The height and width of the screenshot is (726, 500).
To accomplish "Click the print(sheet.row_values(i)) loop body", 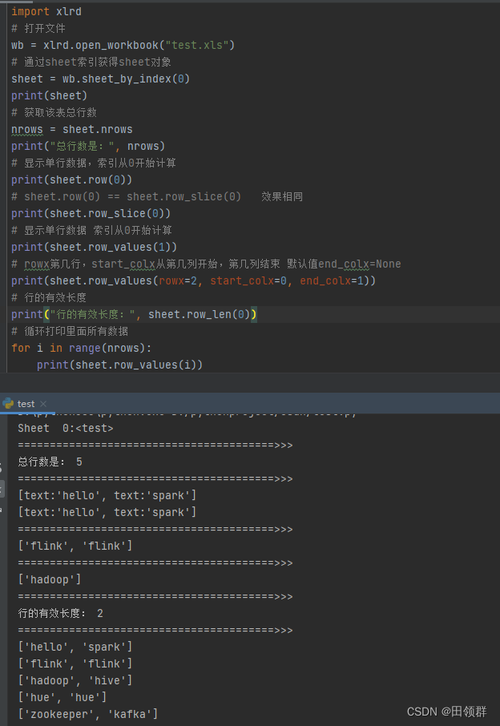I will pyautogui.click(x=119, y=365).
